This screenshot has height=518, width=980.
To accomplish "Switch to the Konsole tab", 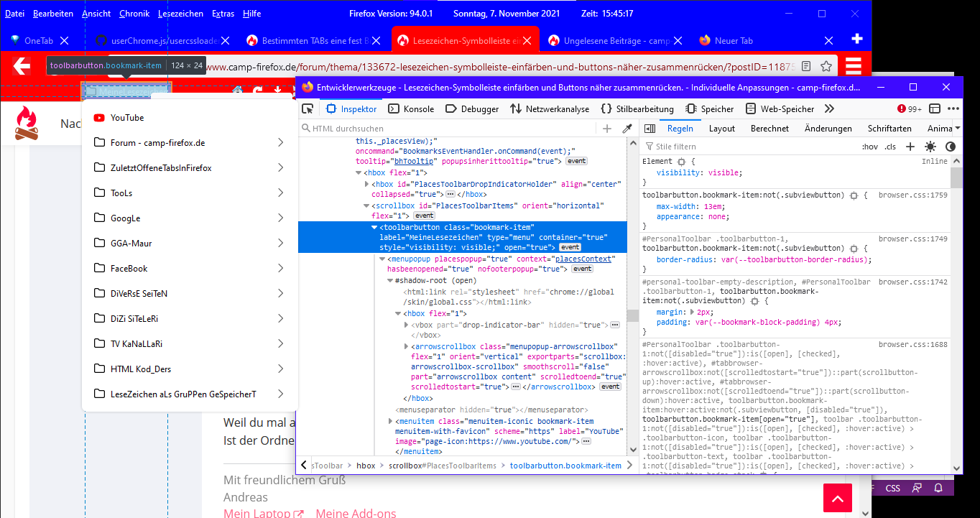I will pos(411,109).
